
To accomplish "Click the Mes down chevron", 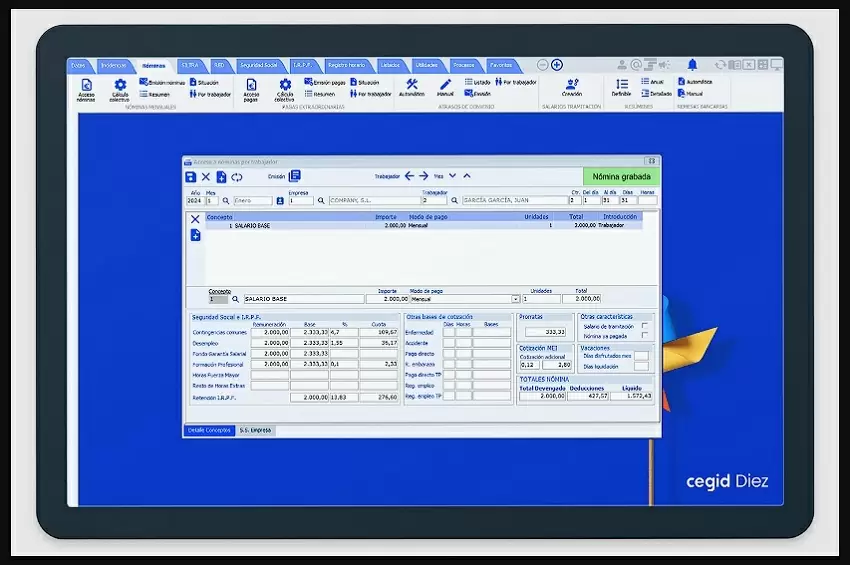I will click(452, 176).
